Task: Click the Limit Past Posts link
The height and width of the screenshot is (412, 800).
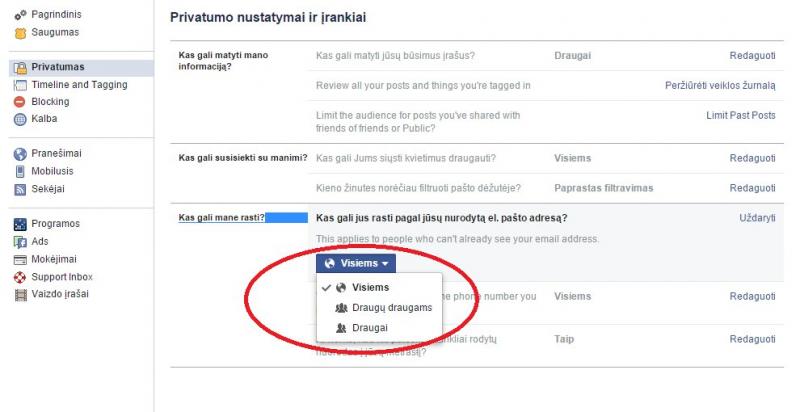Action: click(740, 116)
